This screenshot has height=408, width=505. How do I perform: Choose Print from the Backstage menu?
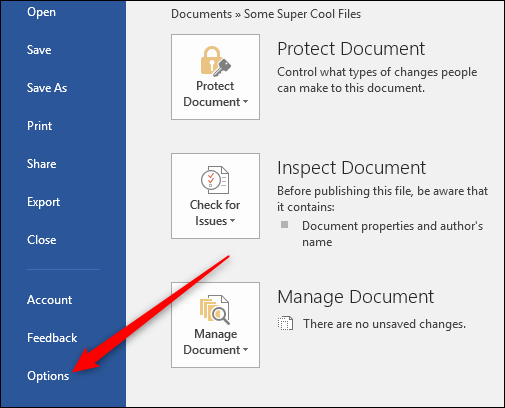point(39,126)
